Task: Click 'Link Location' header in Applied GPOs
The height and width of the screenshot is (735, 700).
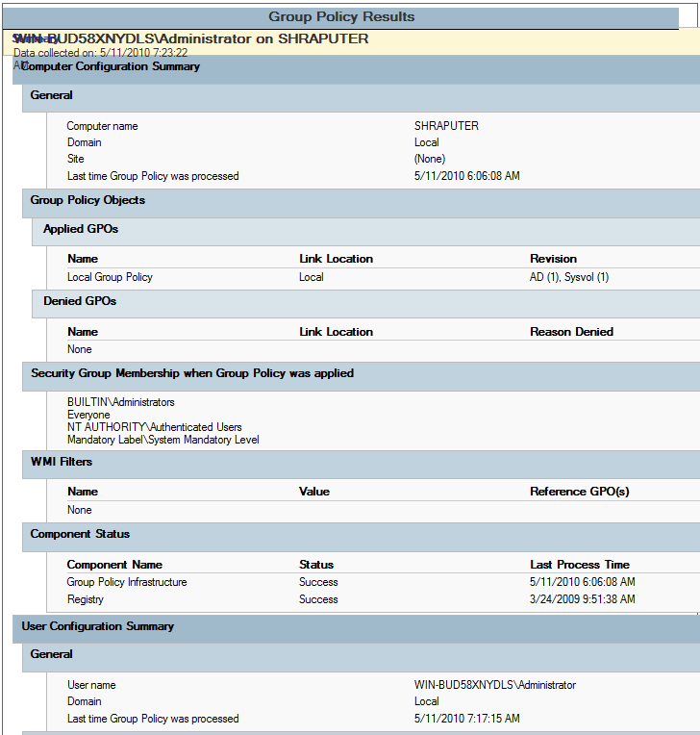Action: coord(336,259)
